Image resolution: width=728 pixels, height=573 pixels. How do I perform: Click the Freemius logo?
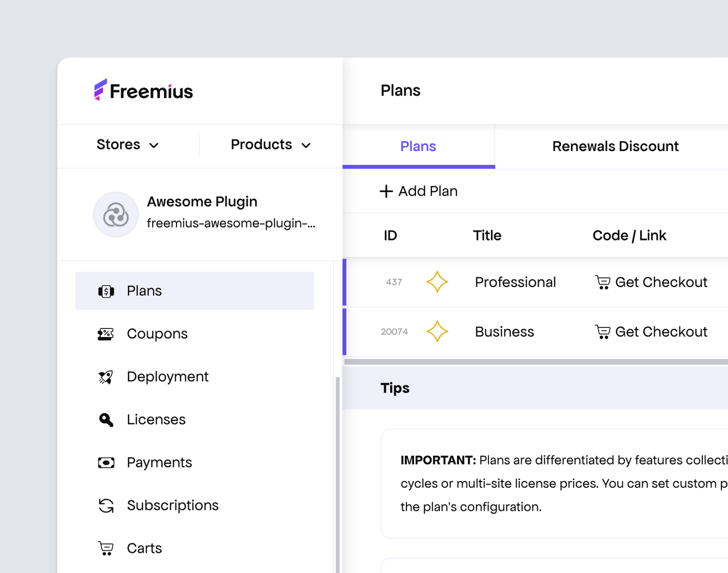(143, 90)
